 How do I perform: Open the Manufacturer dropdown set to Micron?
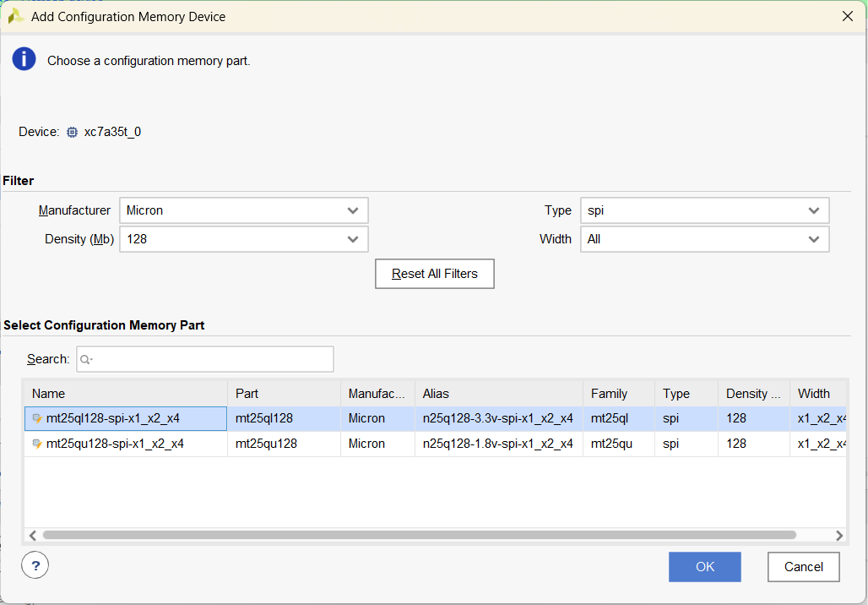[243, 210]
